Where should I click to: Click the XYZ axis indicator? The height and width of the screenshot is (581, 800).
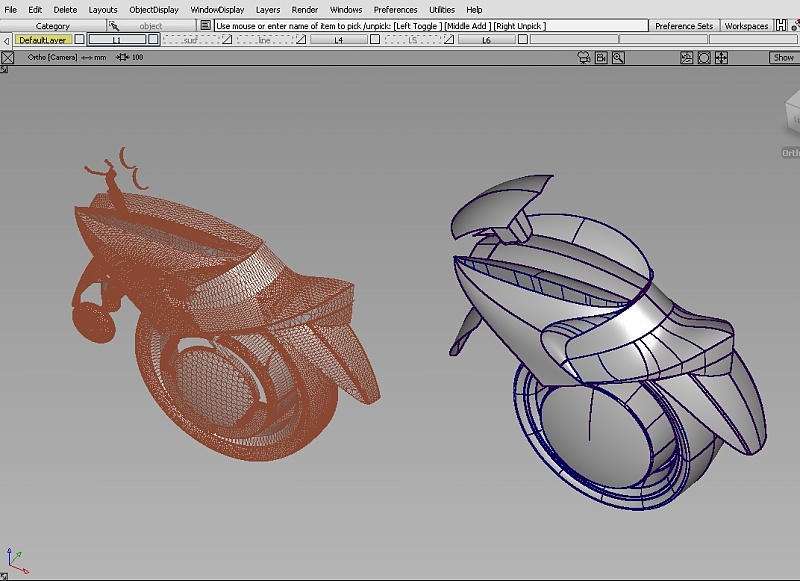[16, 561]
